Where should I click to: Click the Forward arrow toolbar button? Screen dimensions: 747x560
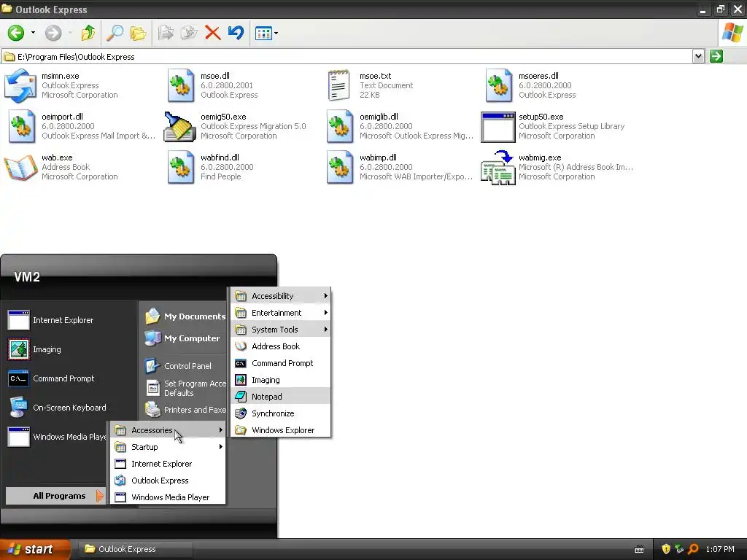click(x=53, y=33)
